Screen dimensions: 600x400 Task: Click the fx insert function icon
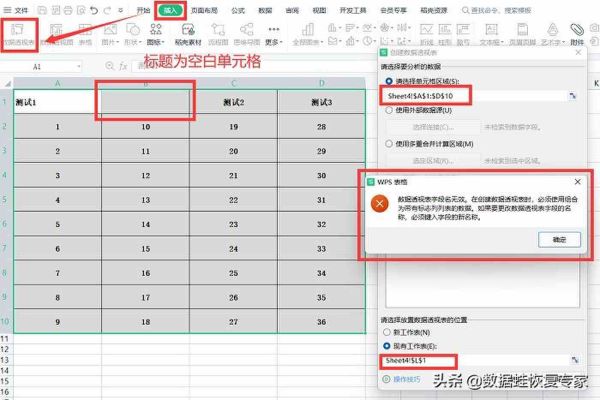[x=123, y=67]
